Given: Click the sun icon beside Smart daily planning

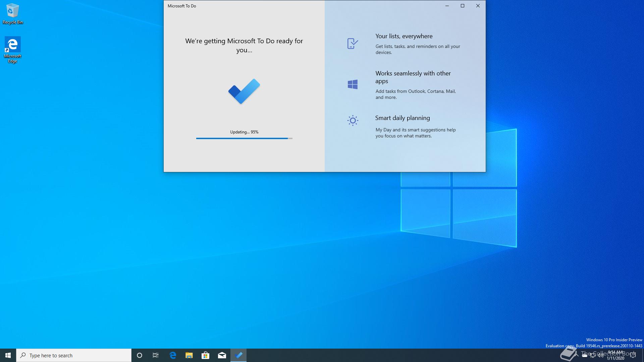Looking at the screenshot, I should [353, 120].
